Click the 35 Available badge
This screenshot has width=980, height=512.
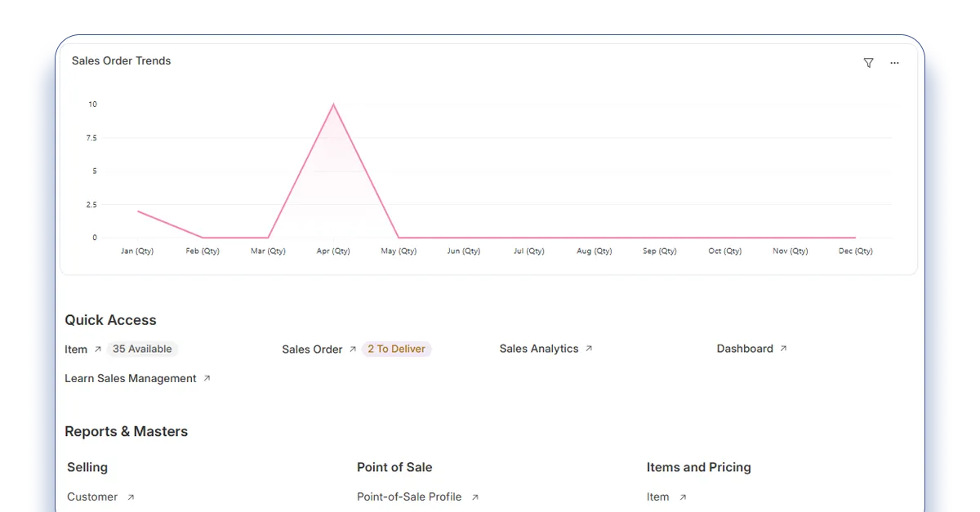pyautogui.click(x=142, y=349)
